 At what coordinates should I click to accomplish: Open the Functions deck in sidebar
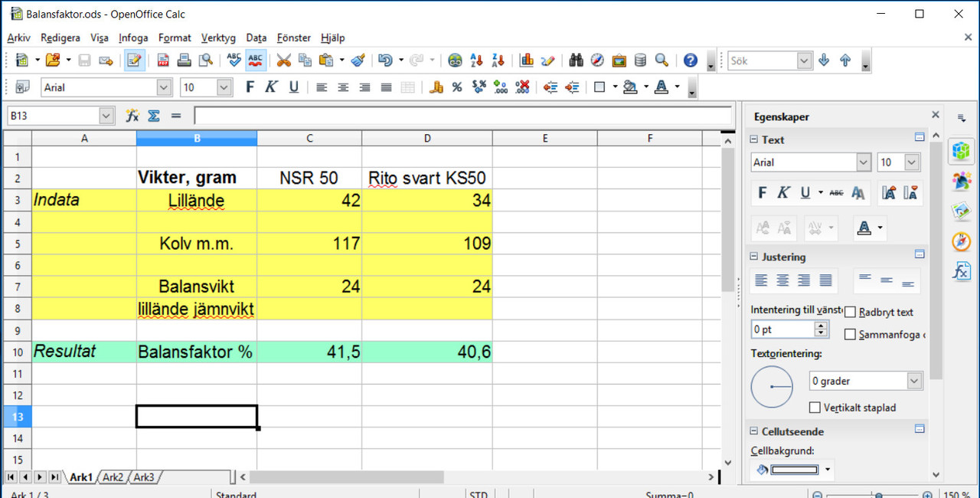click(961, 271)
